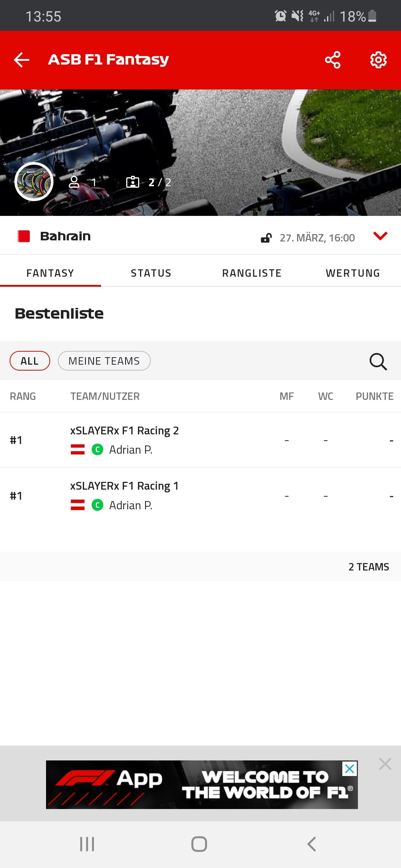
Task: Select the ALL filter chip
Action: (x=30, y=361)
